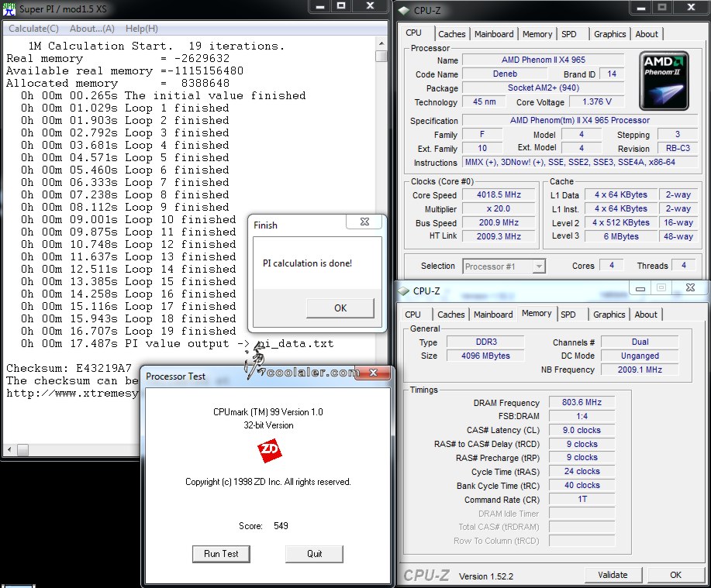Viewport: 711px width, 588px height.
Task: Open Mainboard tab in the CPU-Z processor window
Action: (494, 34)
